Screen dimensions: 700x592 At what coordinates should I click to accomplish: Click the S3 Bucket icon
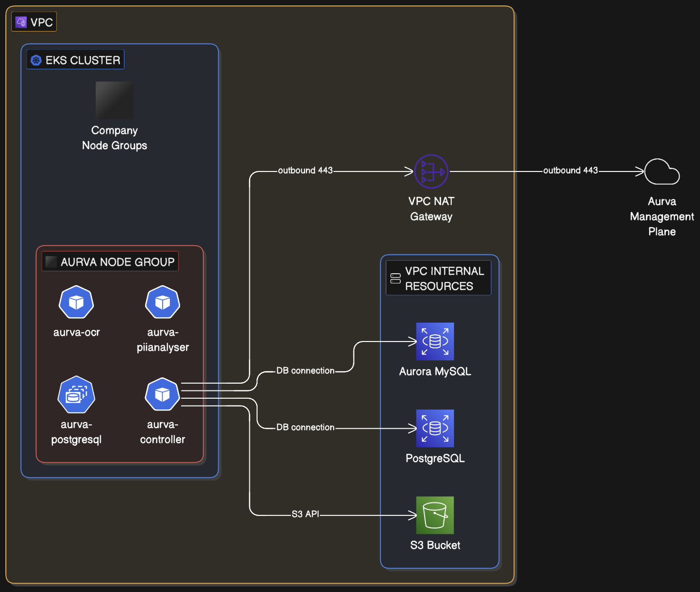pyautogui.click(x=435, y=515)
